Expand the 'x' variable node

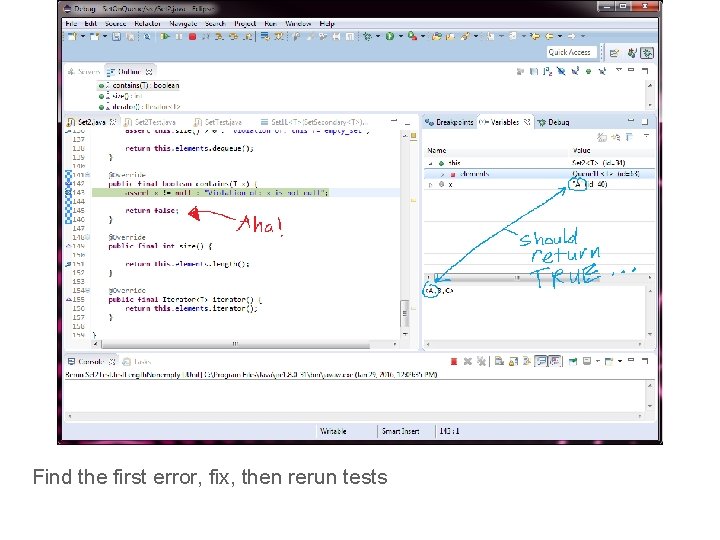430,185
